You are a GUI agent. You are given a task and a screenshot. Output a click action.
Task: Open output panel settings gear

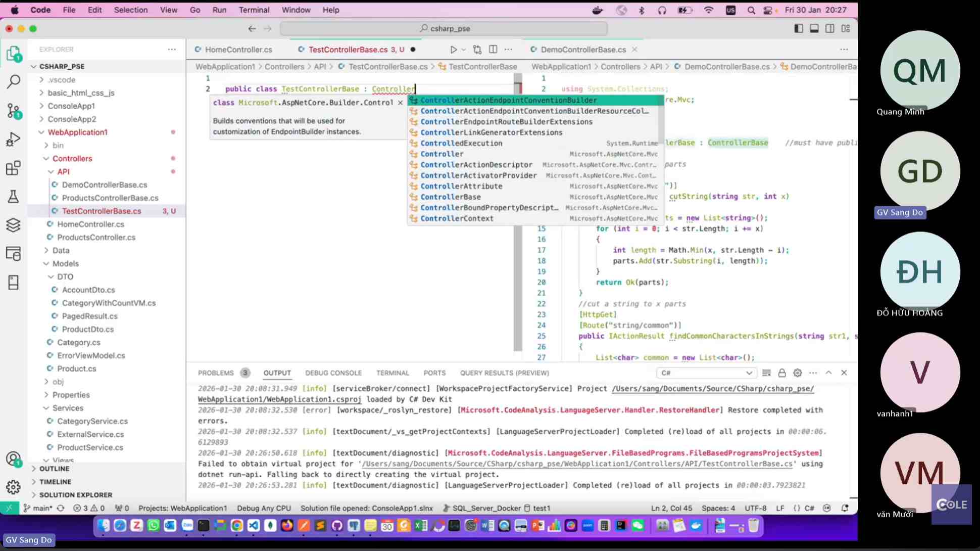[798, 373]
